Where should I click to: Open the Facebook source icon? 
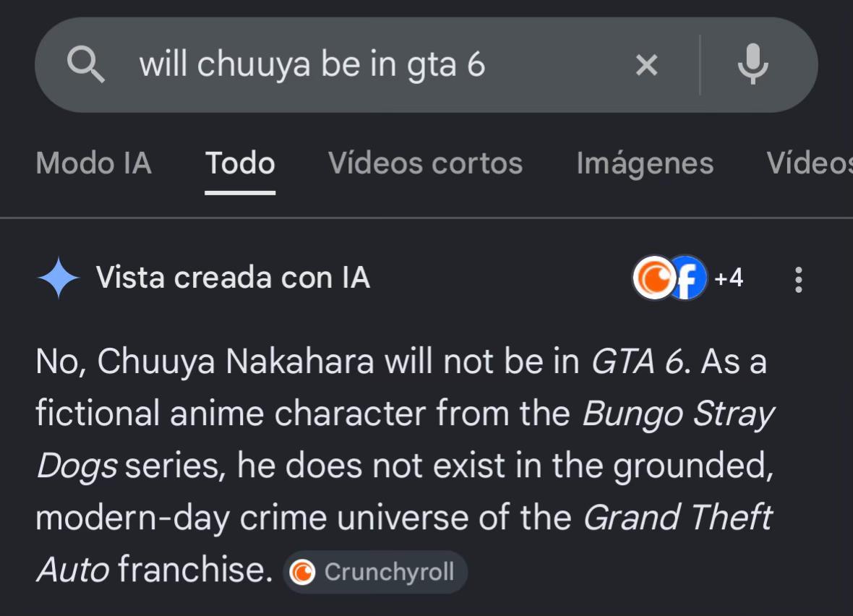point(689,278)
